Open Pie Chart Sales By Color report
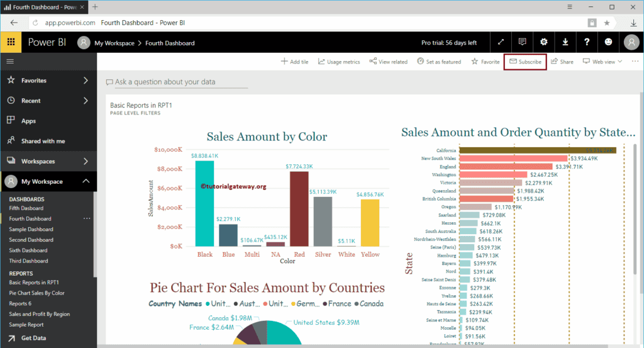The width and height of the screenshot is (644, 348). [37, 293]
